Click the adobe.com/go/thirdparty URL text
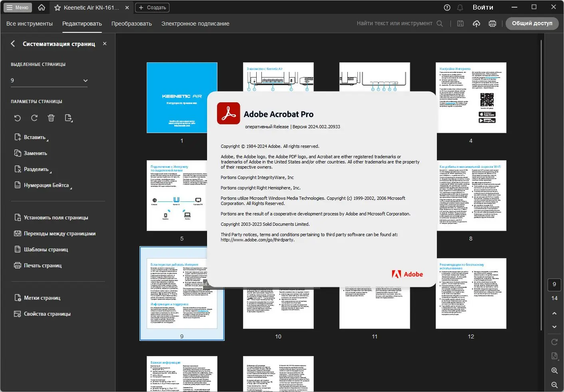Image resolution: width=564 pixels, height=392 pixels. 257,240
